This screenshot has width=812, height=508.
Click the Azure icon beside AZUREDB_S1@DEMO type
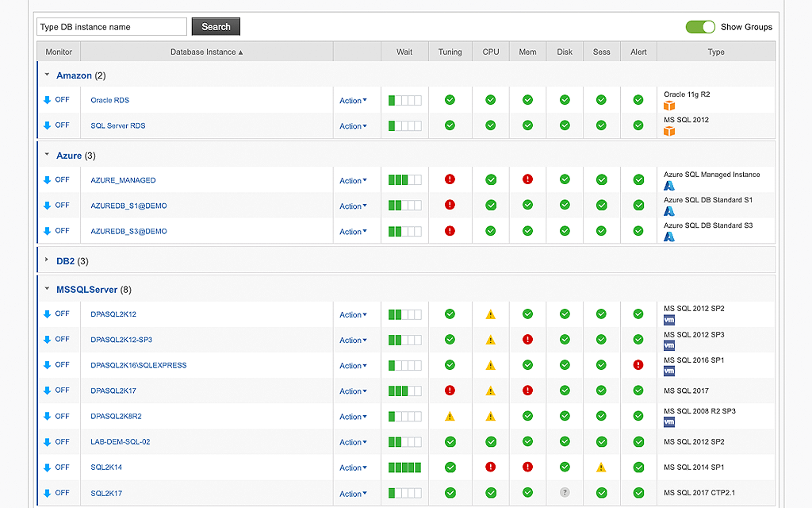click(x=669, y=211)
